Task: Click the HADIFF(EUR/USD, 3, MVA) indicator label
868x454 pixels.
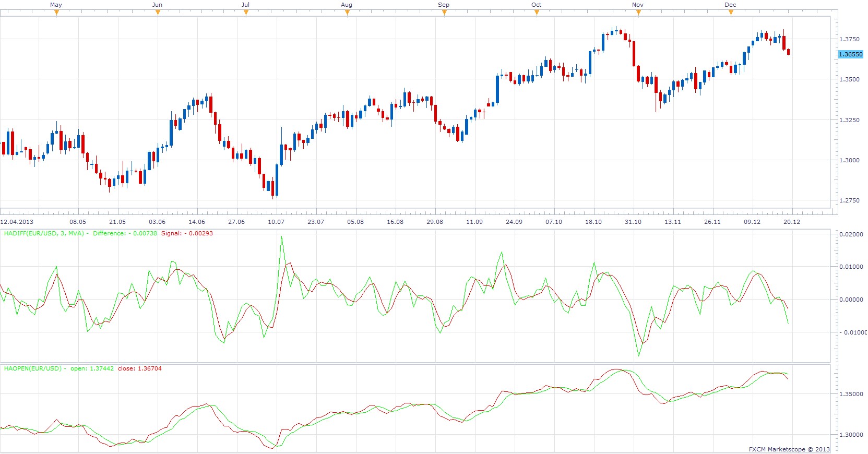Action: [44, 233]
